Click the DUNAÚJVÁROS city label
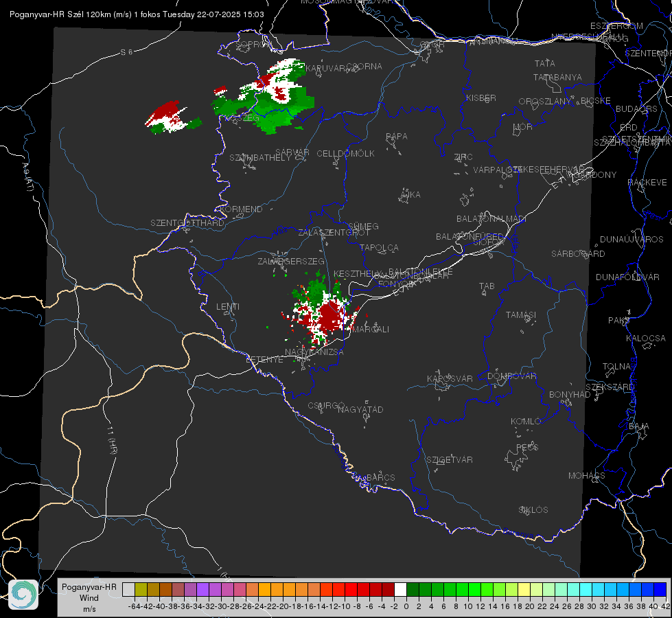 tap(632, 240)
